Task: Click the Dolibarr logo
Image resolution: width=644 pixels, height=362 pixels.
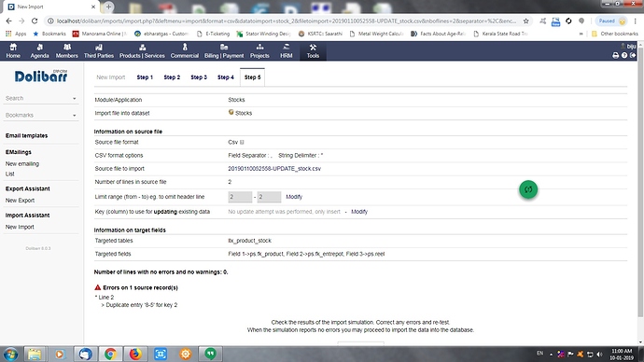Action: tap(41, 76)
